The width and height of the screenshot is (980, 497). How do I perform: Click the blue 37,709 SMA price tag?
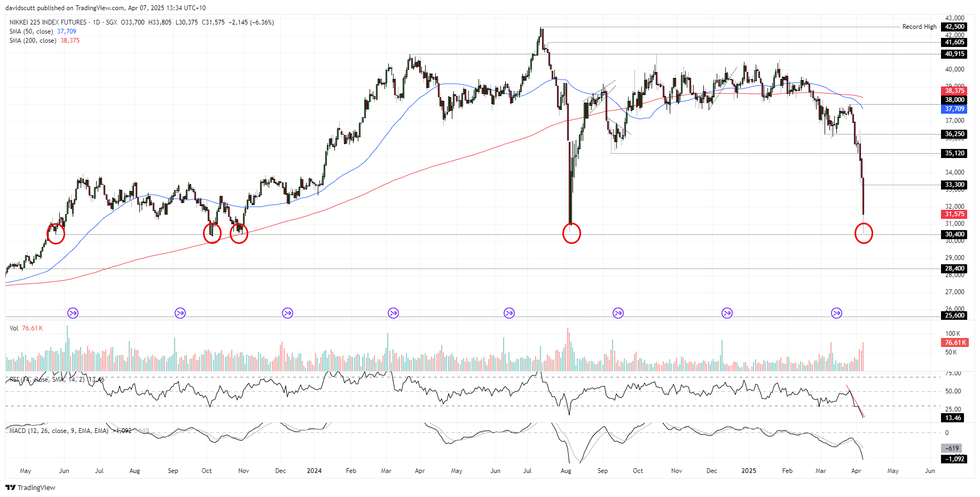point(954,109)
